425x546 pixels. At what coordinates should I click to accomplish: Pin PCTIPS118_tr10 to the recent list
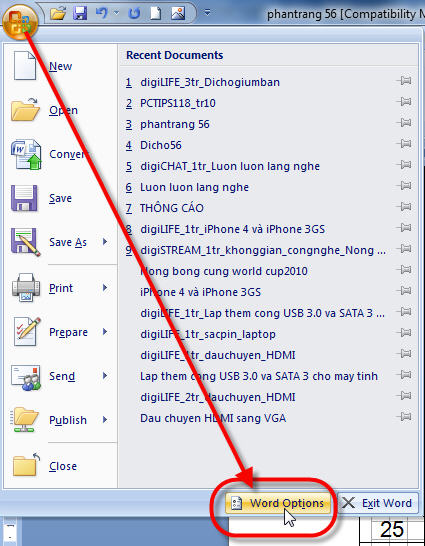[x=404, y=102]
